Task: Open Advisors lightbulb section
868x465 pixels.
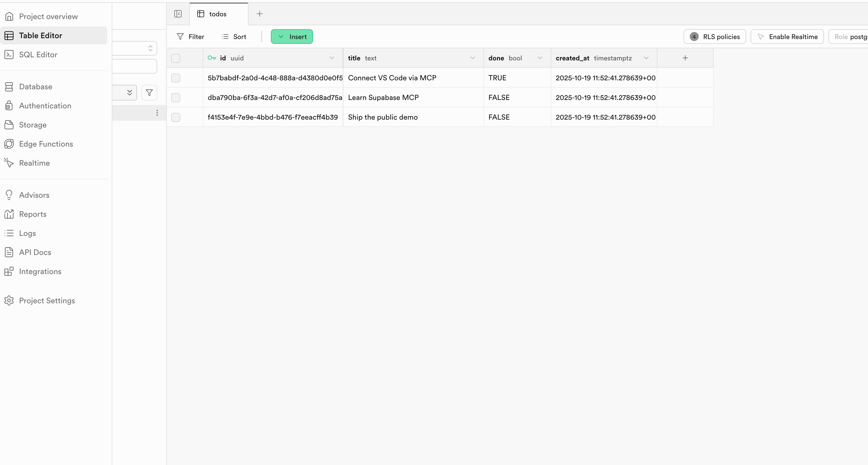Action: [x=34, y=195]
